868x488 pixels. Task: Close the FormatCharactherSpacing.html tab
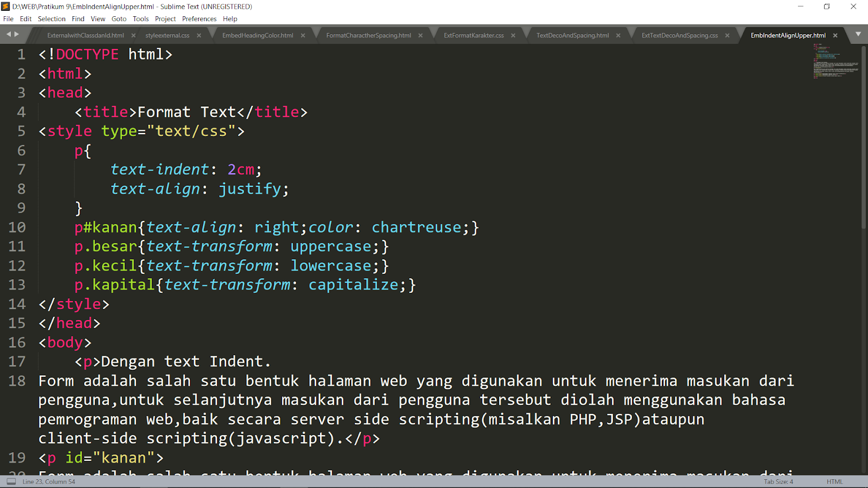[420, 35]
